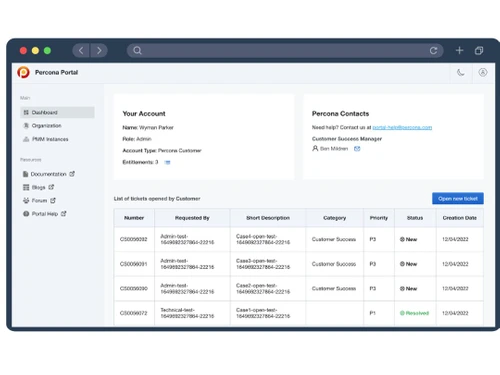Open the Forum link
500x375 pixels.
click(x=39, y=200)
